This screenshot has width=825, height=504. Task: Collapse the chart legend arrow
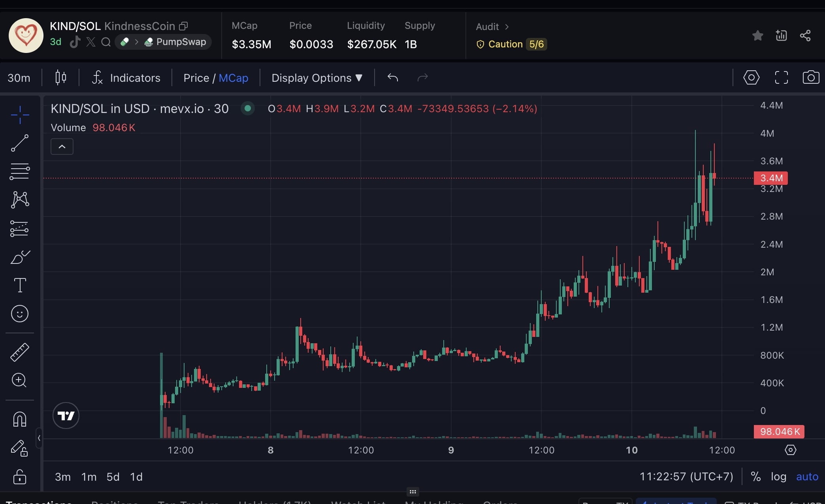62,147
